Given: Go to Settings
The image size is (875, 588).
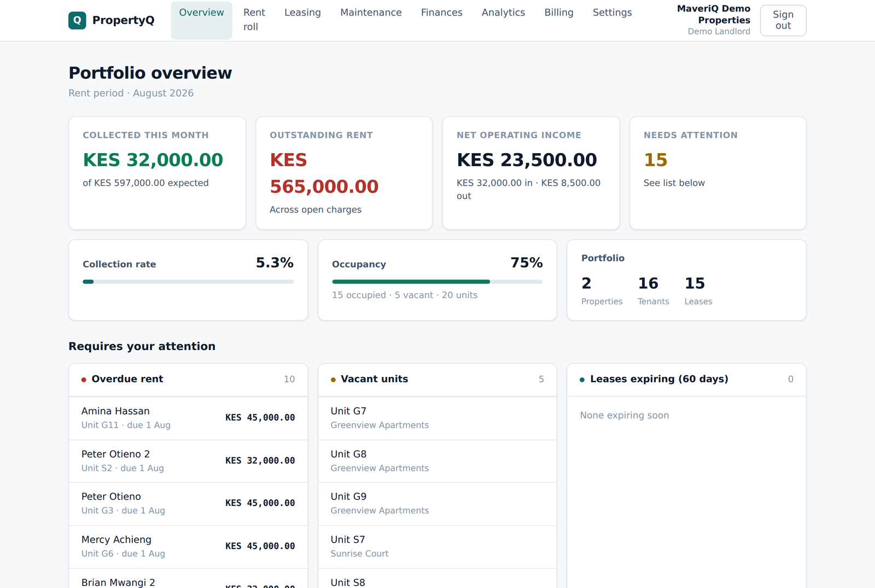Looking at the screenshot, I should pyautogui.click(x=612, y=13).
